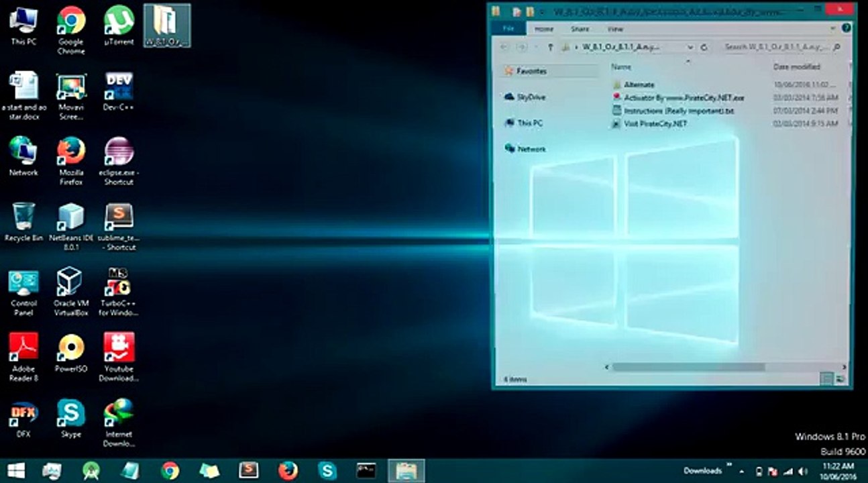Select the Alternate folder in file list
Screen dimensions: 868x483
(x=639, y=85)
